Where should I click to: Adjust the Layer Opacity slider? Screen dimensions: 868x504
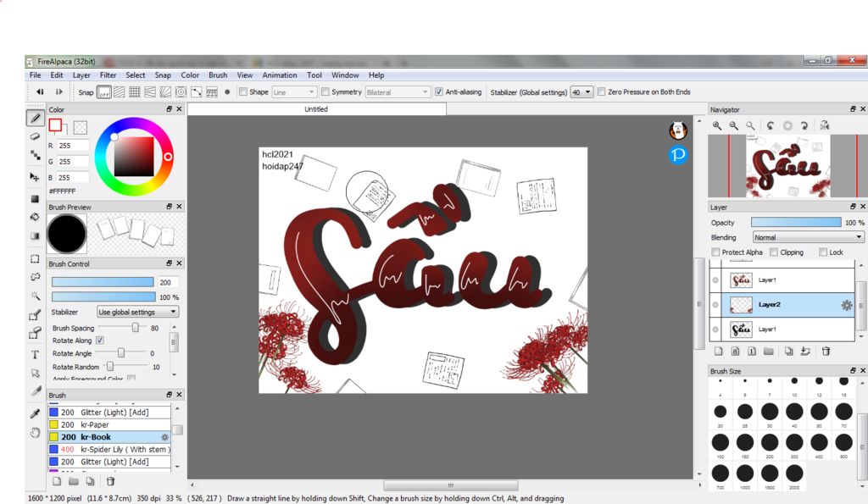pyautogui.click(x=796, y=223)
